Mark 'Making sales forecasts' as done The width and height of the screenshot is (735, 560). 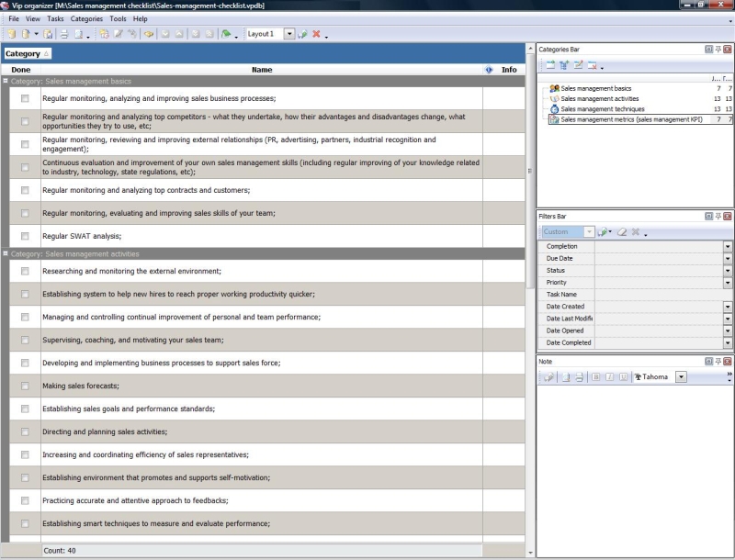click(25, 386)
